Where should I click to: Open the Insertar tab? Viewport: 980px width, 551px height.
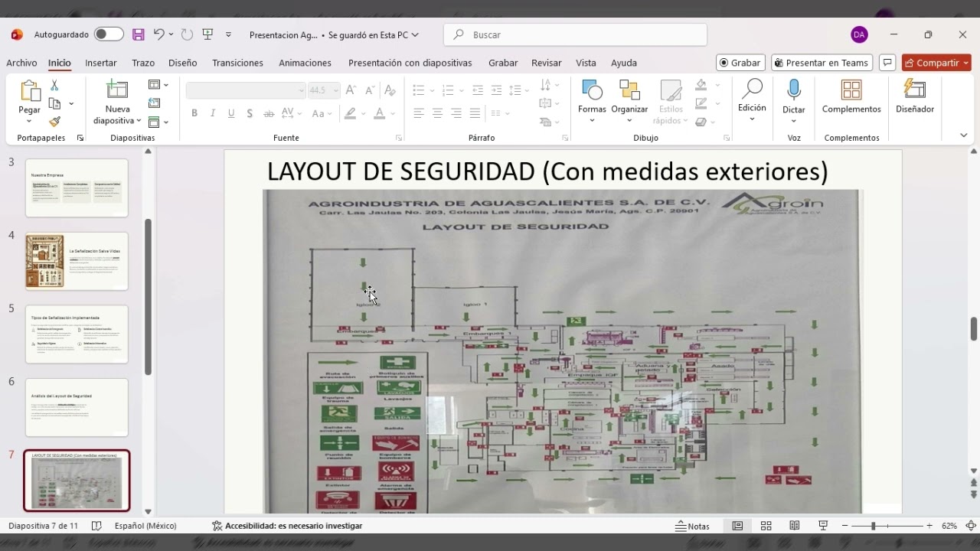point(100,63)
